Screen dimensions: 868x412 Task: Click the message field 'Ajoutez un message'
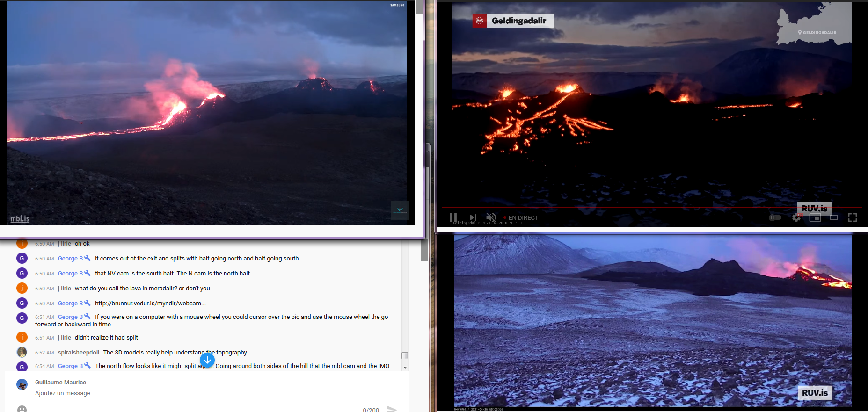216,393
